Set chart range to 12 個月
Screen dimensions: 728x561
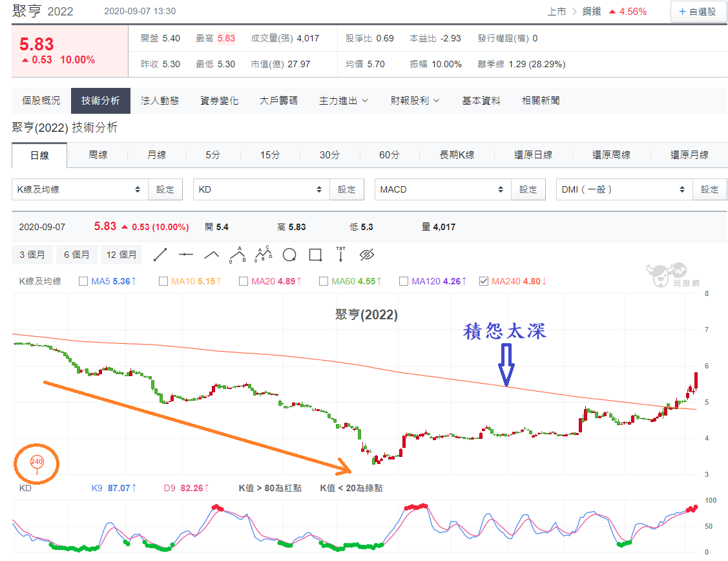(121, 255)
